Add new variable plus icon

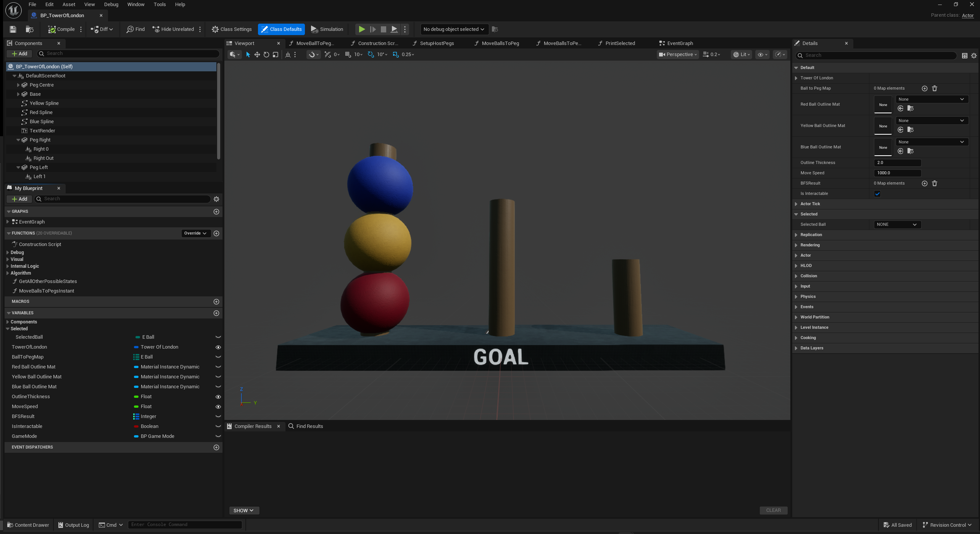tap(216, 313)
